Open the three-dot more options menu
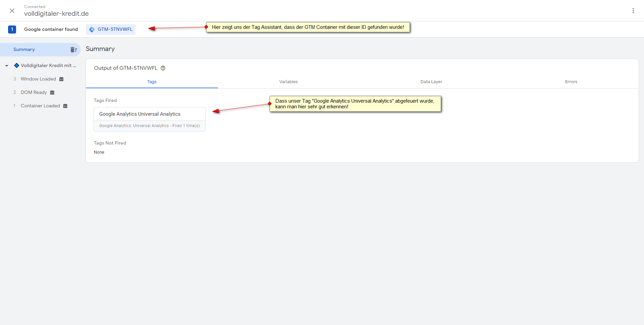The height and width of the screenshot is (325, 644). tap(633, 11)
